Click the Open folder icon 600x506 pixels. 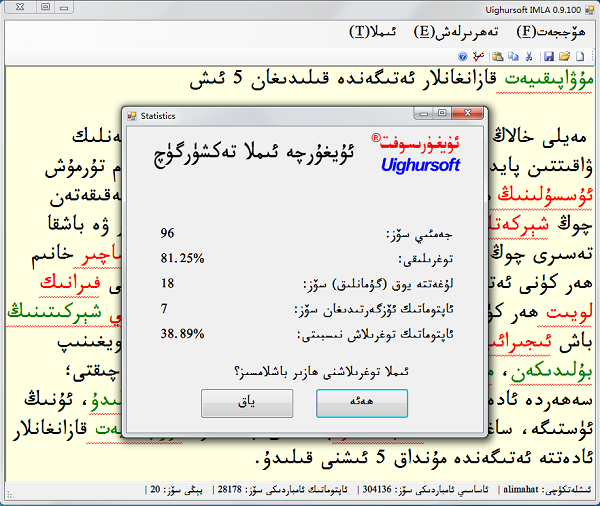564,57
